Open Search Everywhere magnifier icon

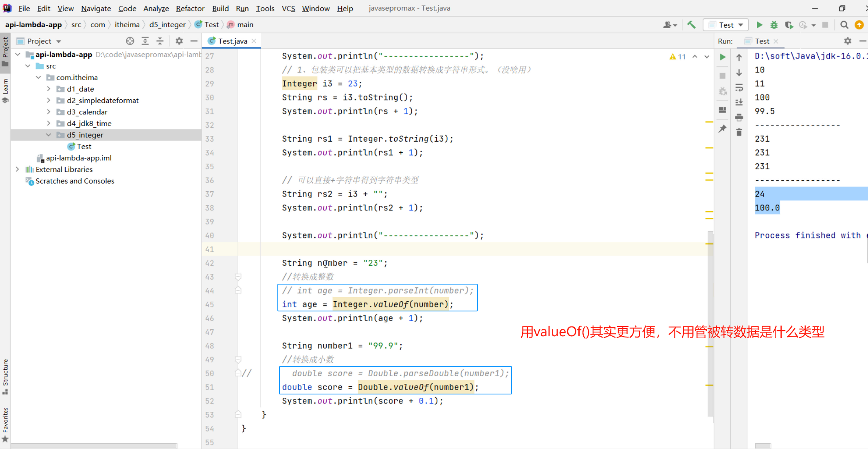click(844, 25)
